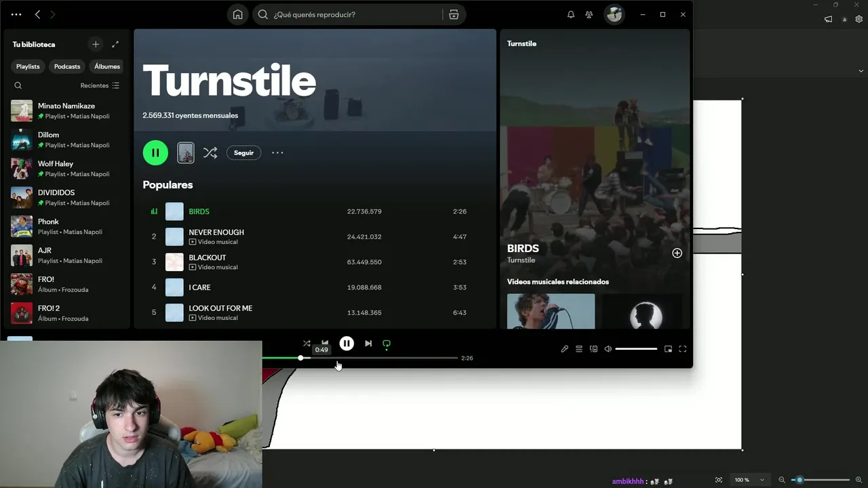This screenshot has height=488, width=868.
Task: Click the Turnstile link under BIRDS title
Action: pos(521,260)
